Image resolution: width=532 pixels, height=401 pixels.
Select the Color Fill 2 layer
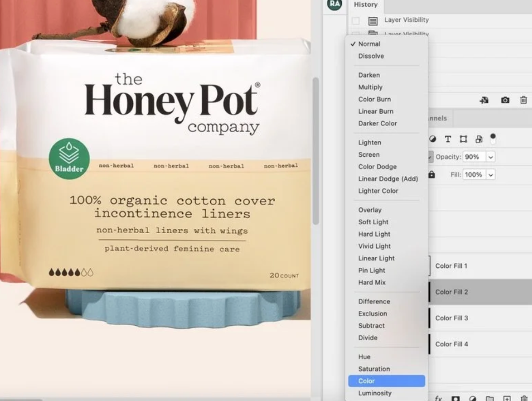480,292
